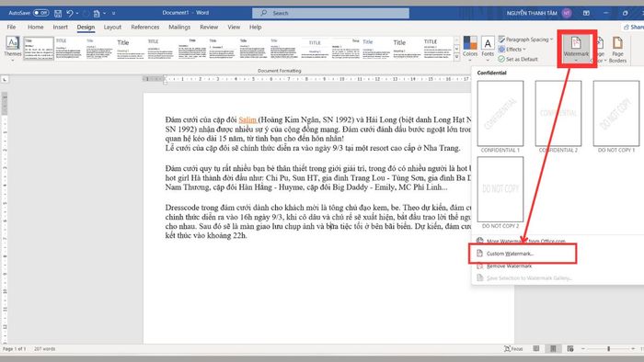Open the Insert tab
The height and width of the screenshot is (362, 644).
[x=61, y=27]
